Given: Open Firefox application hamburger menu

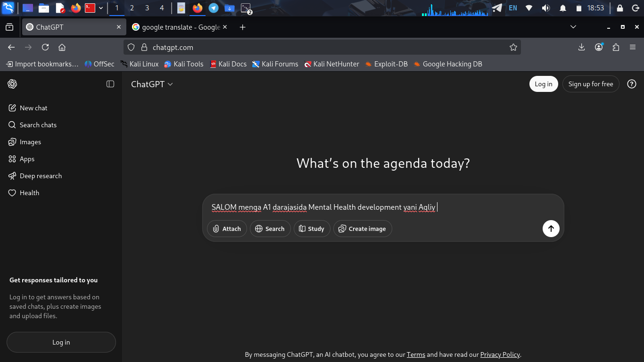Looking at the screenshot, I should click(633, 47).
